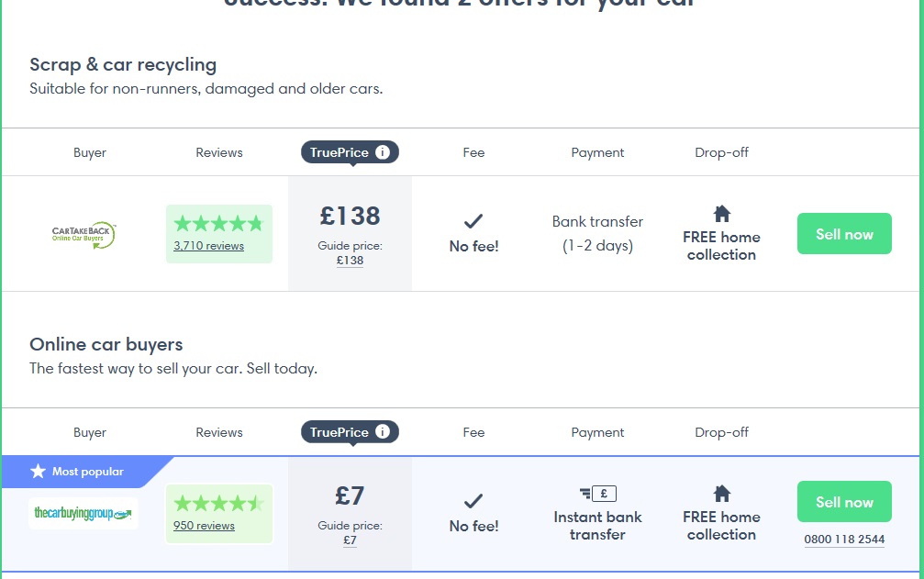The width and height of the screenshot is (924, 579).
Task: Click the info icon on Scrap TruePrice badge
Action: [383, 152]
